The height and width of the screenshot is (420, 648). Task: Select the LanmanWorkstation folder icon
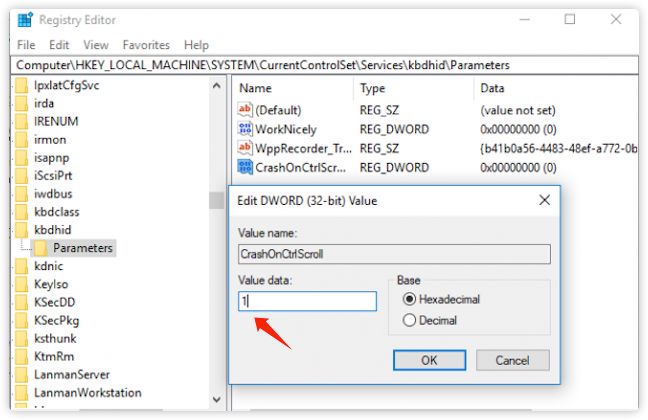click(21, 393)
